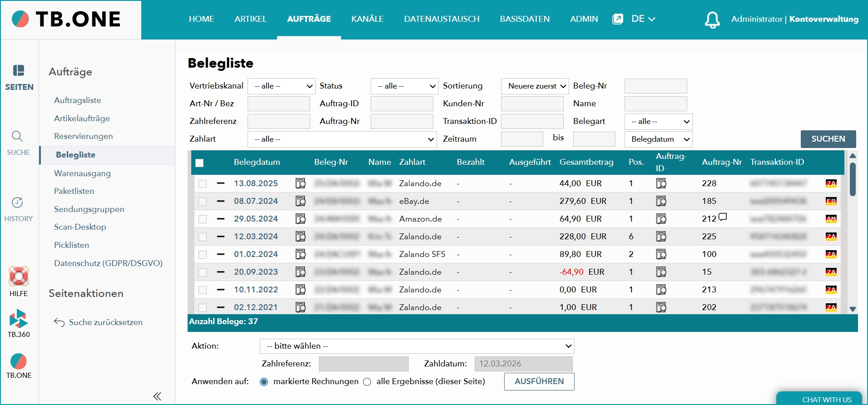
Task: Open the DATENAUSTAUSCH menu
Action: [442, 19]
